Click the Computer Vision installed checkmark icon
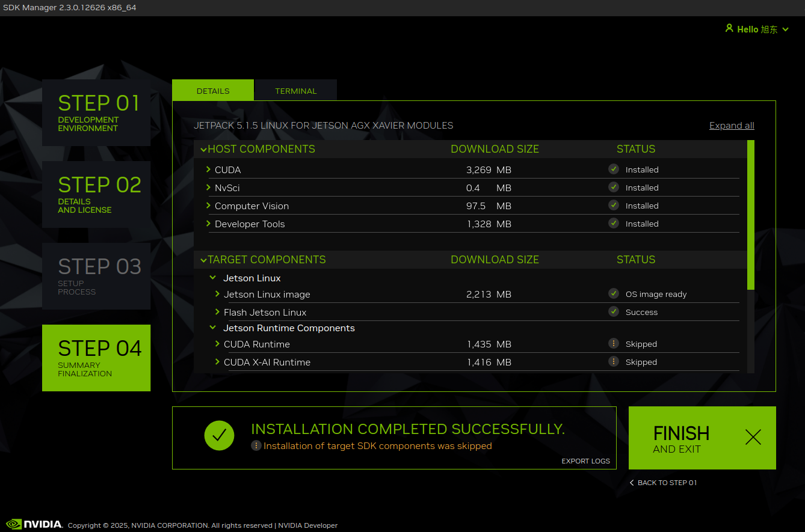 (613, 205)
